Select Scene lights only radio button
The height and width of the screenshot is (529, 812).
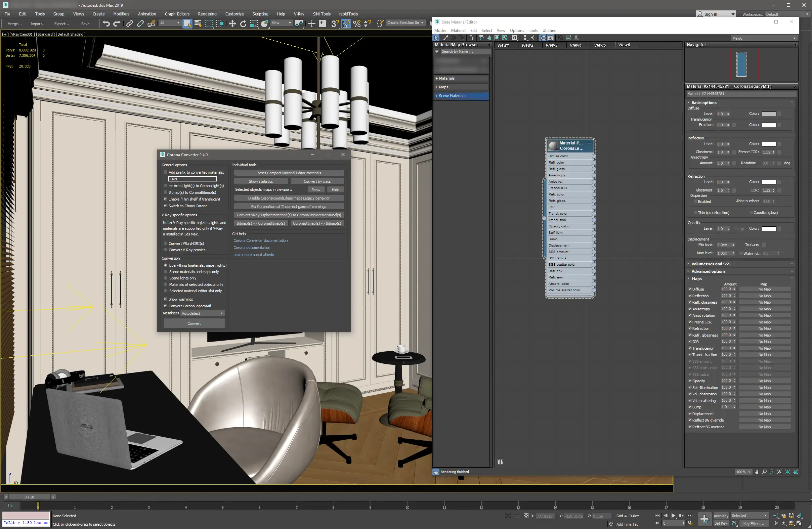click(166, 278)
